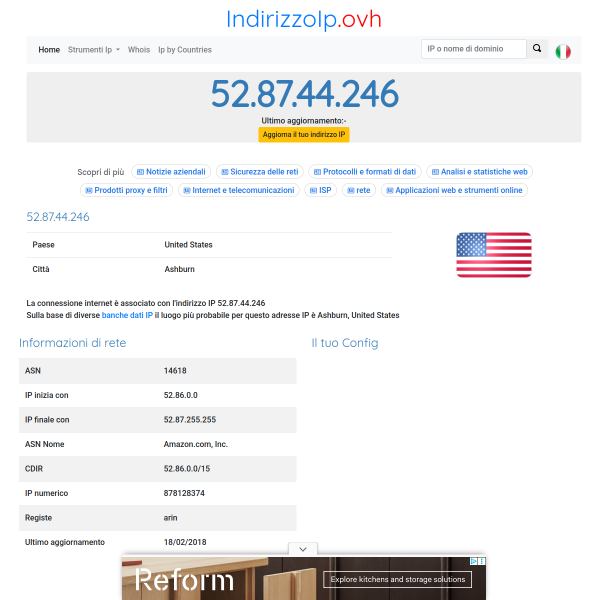Select the date 18/02/2018
The image size is (600, 600).
point(185,542)
